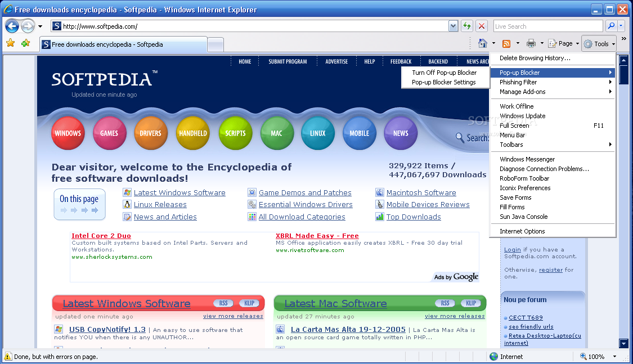Click RSS badge on Latest Windows Software

tap(223, 303)
